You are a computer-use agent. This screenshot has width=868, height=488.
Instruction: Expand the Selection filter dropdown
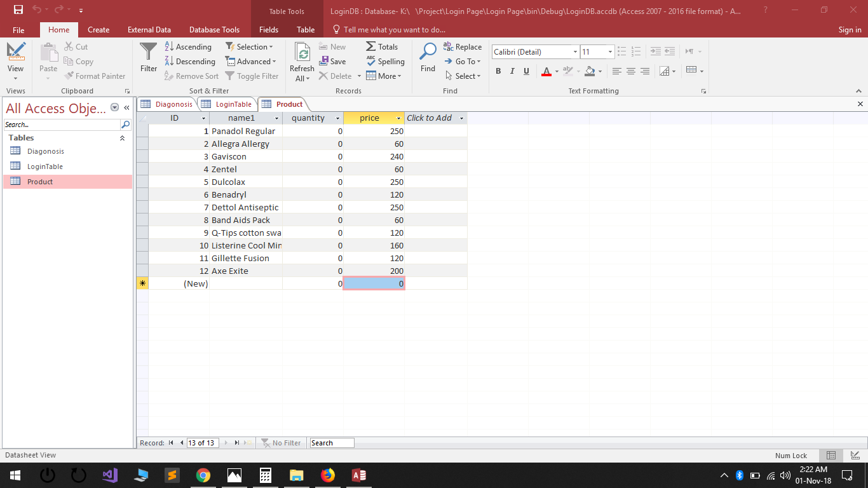click(x=249, y=47)
